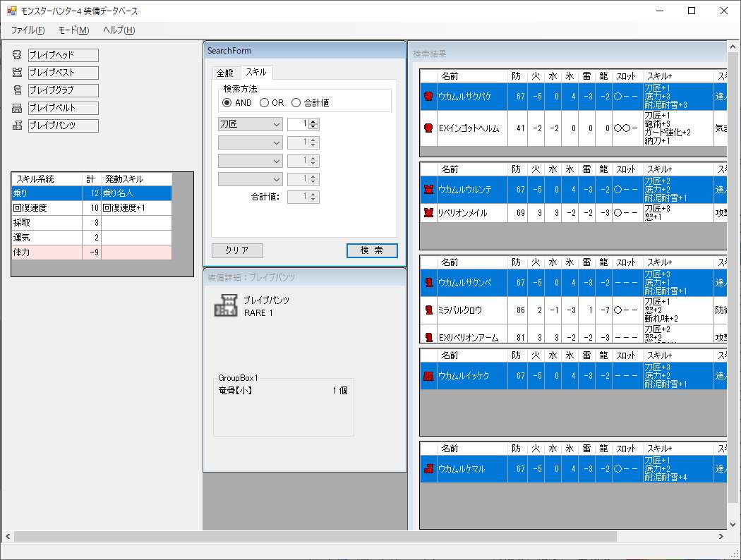Switch to the 全般 tab

click(225, 73)
